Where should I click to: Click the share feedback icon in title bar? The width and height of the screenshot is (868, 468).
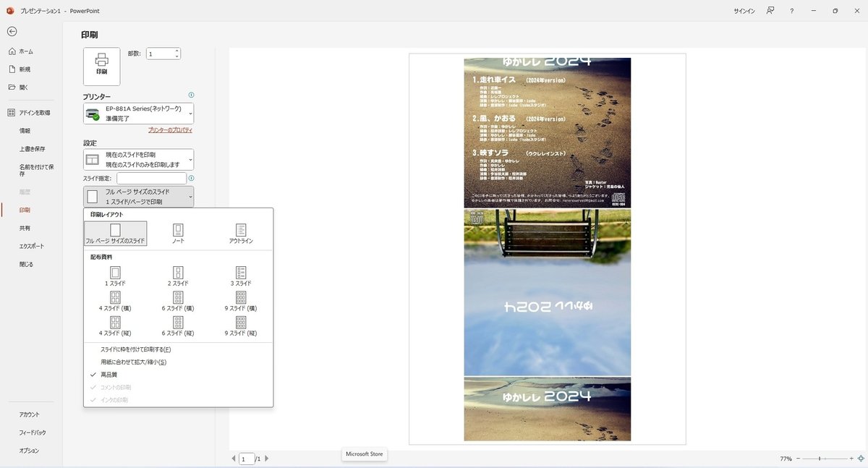tap(771, 11)
